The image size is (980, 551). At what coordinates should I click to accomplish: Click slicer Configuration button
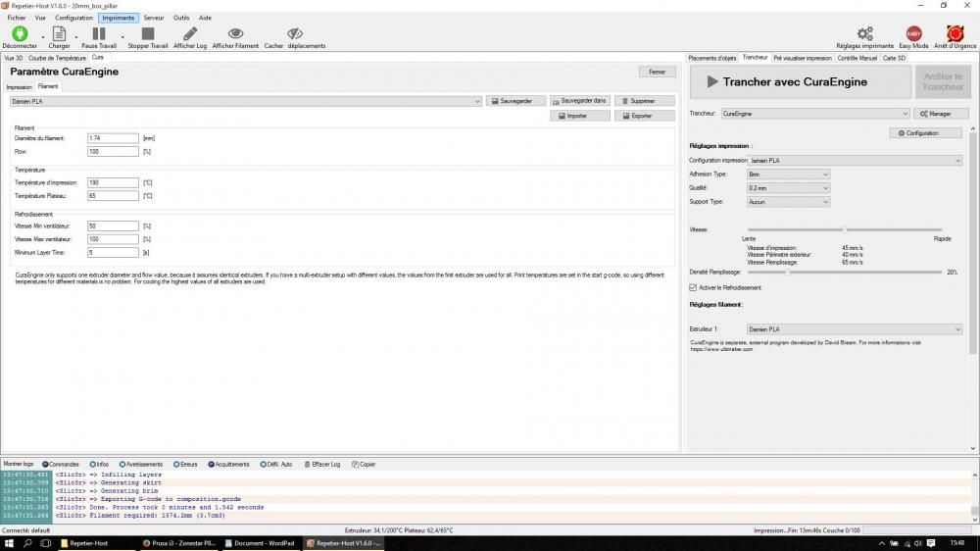[x=926, y=133]
